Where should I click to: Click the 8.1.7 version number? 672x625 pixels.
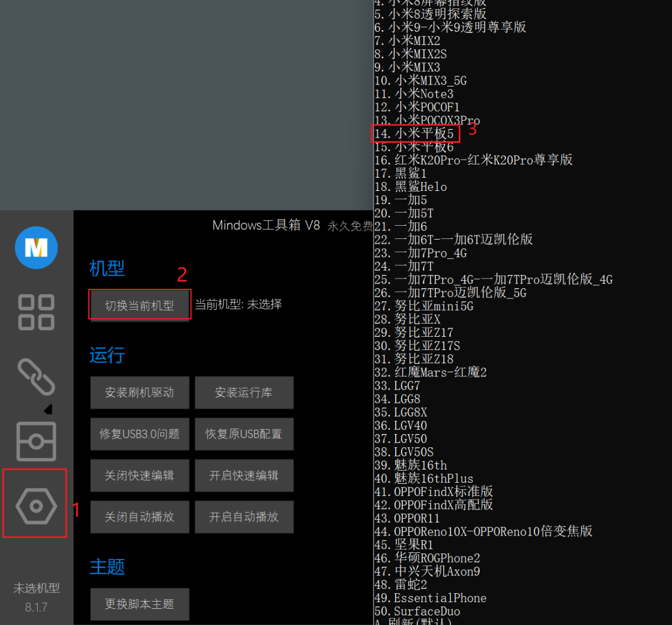click(x=37, y=608)
